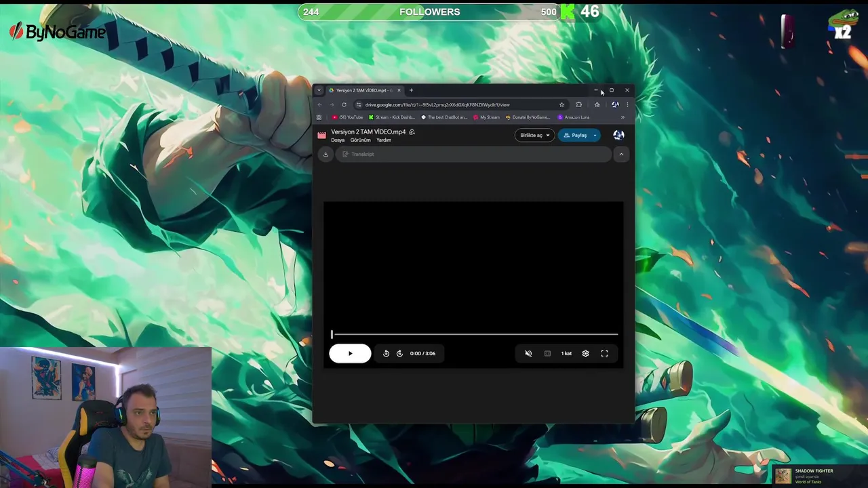The height and width of the screenshot is (488, 868).
Task: Open the Chrome profile avatar
Action: (615, 104)
